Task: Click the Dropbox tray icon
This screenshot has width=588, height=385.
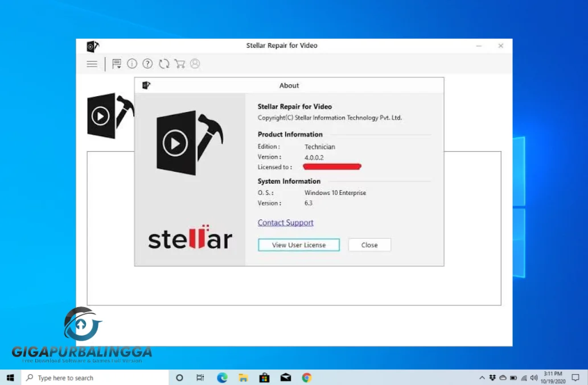Action: pos(492,378)
